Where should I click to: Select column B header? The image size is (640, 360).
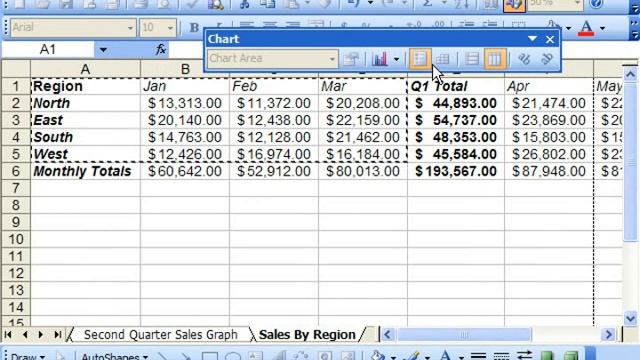click(185, 69)
